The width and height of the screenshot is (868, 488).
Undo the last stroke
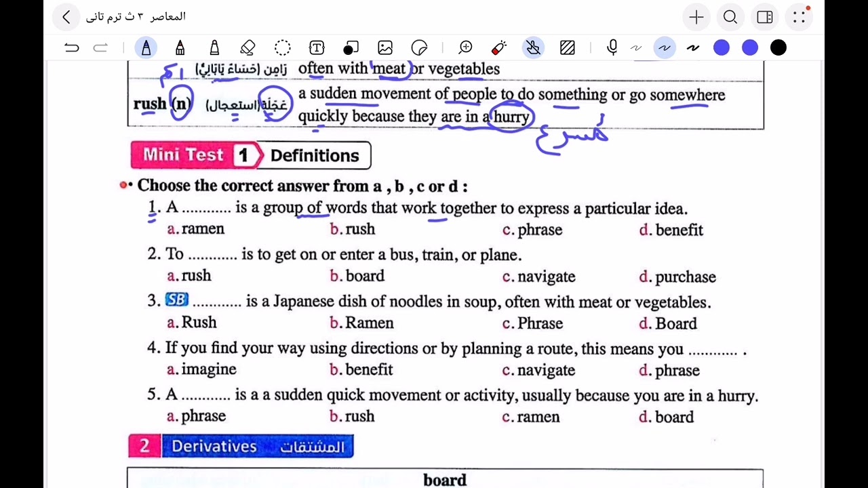tap(71, 47)
